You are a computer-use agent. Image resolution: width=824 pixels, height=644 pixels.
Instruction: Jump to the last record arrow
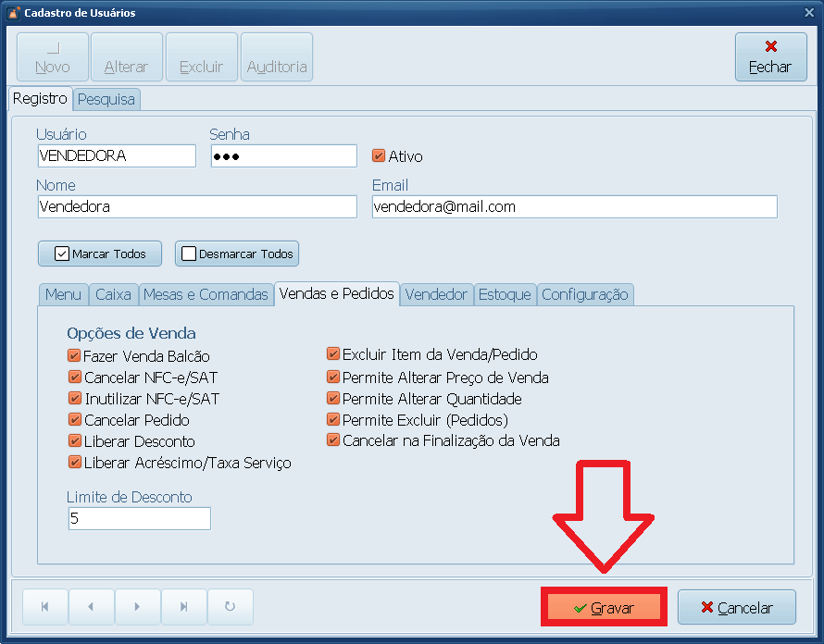tap(183, 607)
